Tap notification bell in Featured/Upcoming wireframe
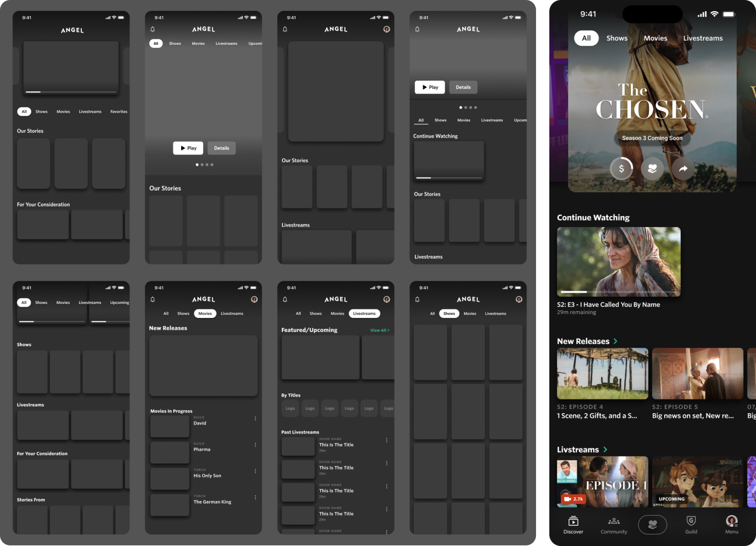756x546 pixels. [285, 300]
